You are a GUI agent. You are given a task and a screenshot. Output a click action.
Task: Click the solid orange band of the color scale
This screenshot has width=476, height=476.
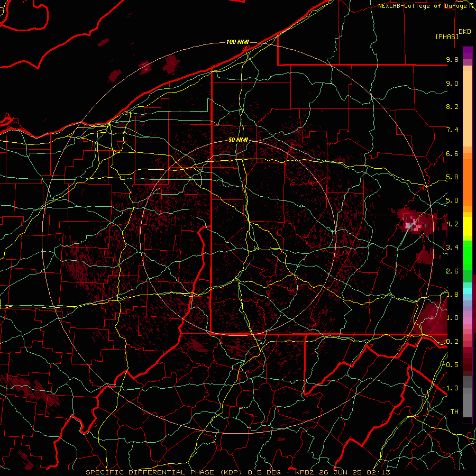[x=467, y=182]
